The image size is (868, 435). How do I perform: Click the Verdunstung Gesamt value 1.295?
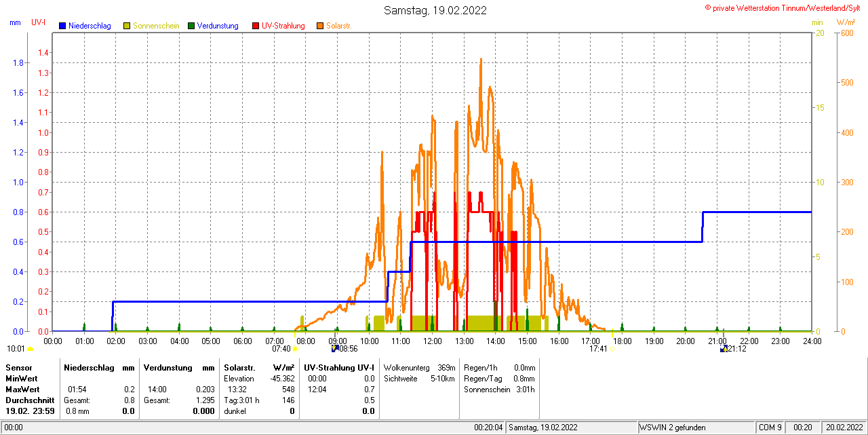coord(204,400)
